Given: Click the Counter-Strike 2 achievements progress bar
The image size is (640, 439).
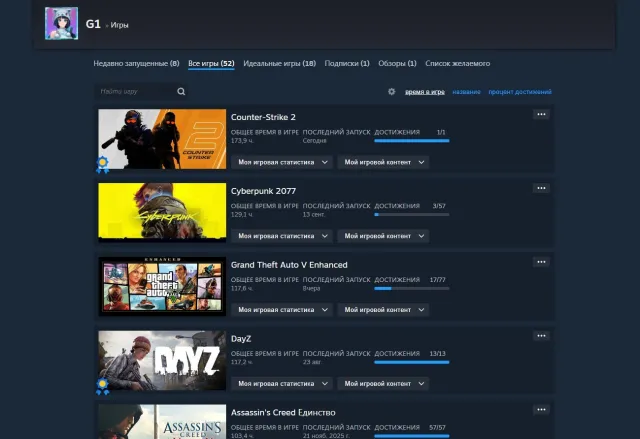Looking at the screenshot, I should 411,141.
